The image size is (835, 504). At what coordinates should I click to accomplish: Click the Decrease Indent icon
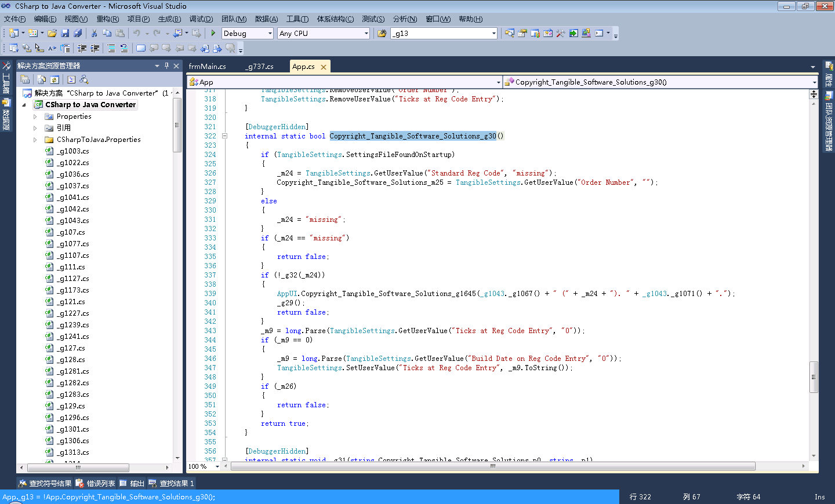[82, 49]
